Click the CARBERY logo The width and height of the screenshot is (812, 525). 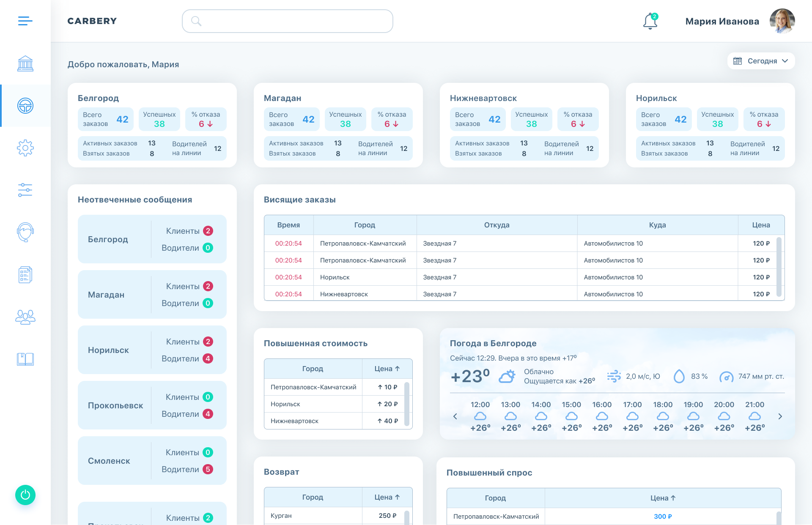pyautogui.click(x=92, y=21)
